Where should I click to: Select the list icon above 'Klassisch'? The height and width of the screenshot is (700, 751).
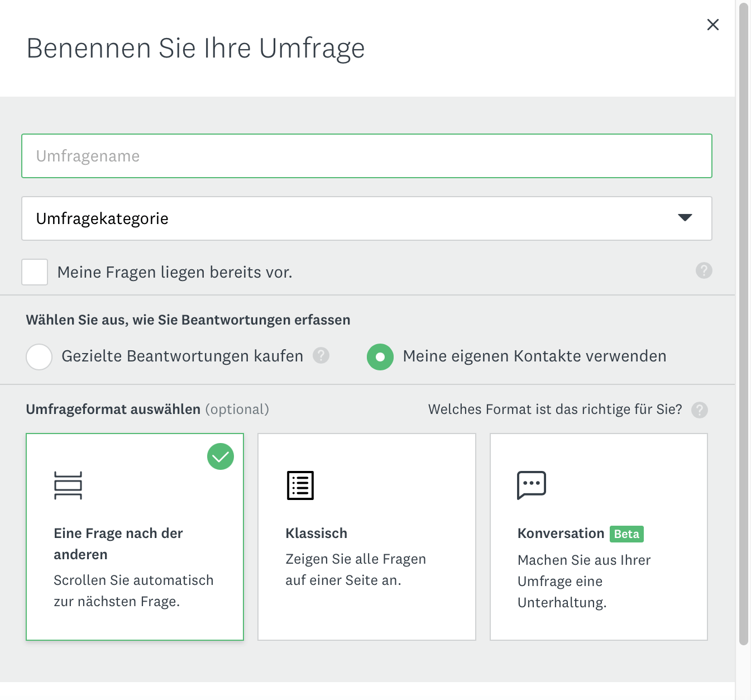[300, 485]
